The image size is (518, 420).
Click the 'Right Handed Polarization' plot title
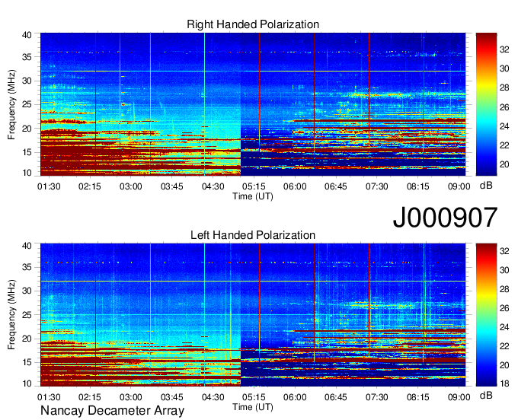coord(253,24)
